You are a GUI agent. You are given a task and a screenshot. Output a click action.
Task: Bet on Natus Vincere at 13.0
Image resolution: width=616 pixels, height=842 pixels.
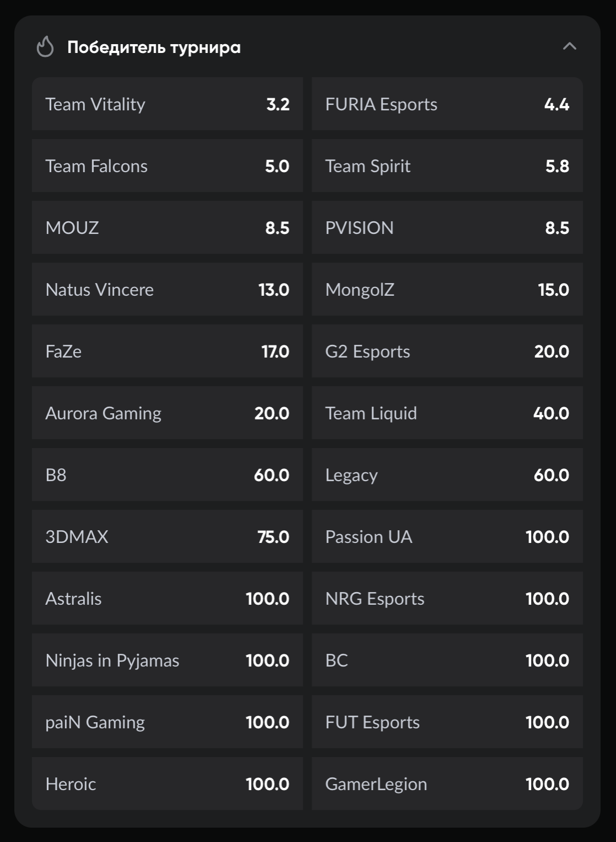point(167,290)
